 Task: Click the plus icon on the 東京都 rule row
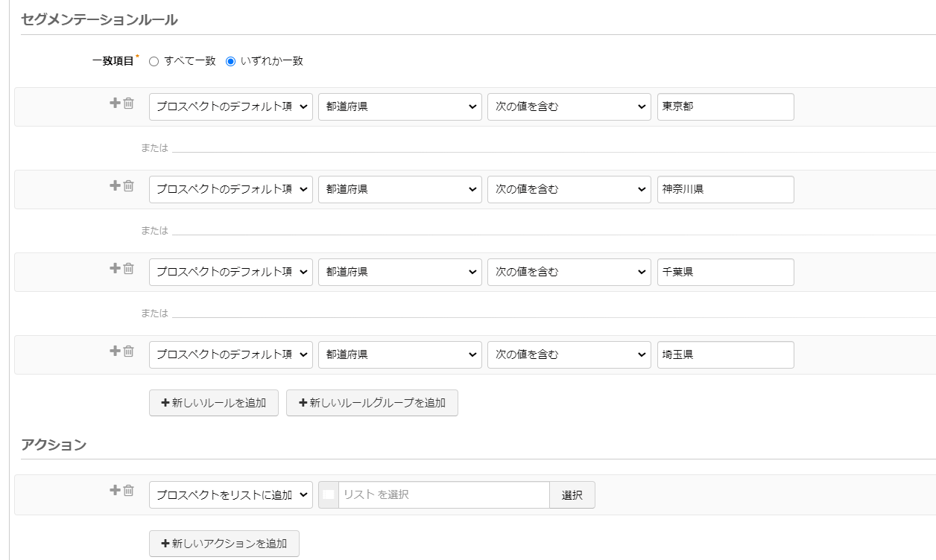coord(115,104)
